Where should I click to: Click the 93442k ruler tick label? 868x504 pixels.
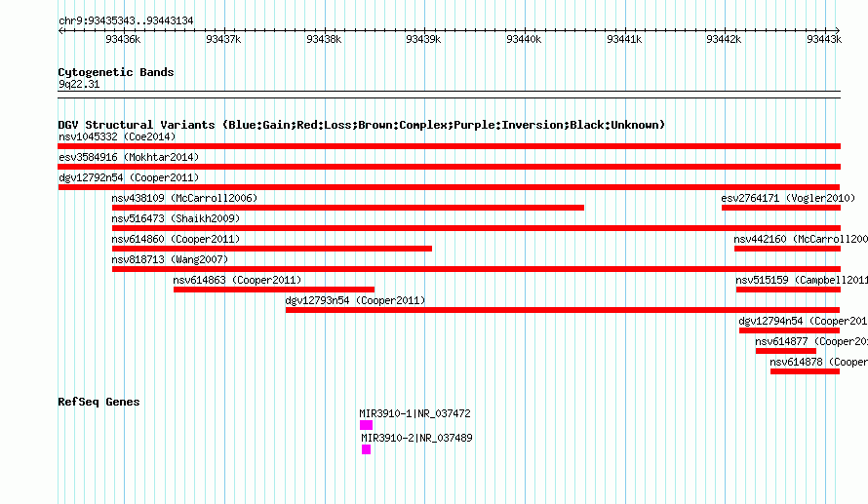[724, 39]
